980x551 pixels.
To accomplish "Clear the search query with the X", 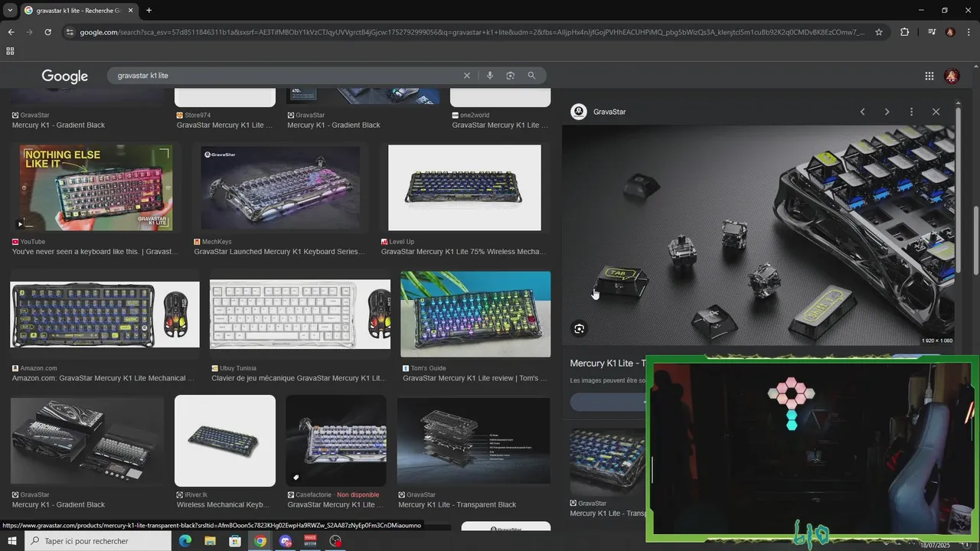I will pos(467,76).
